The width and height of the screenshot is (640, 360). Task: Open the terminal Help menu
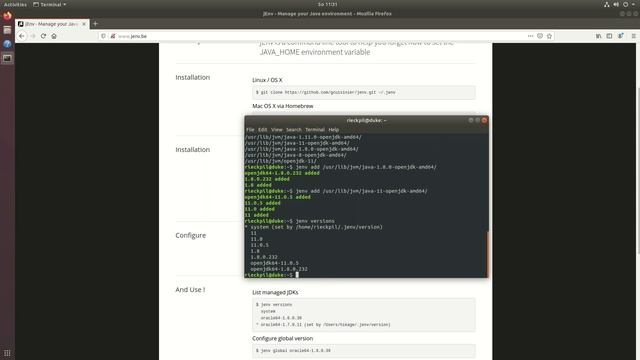click(333, 129)
